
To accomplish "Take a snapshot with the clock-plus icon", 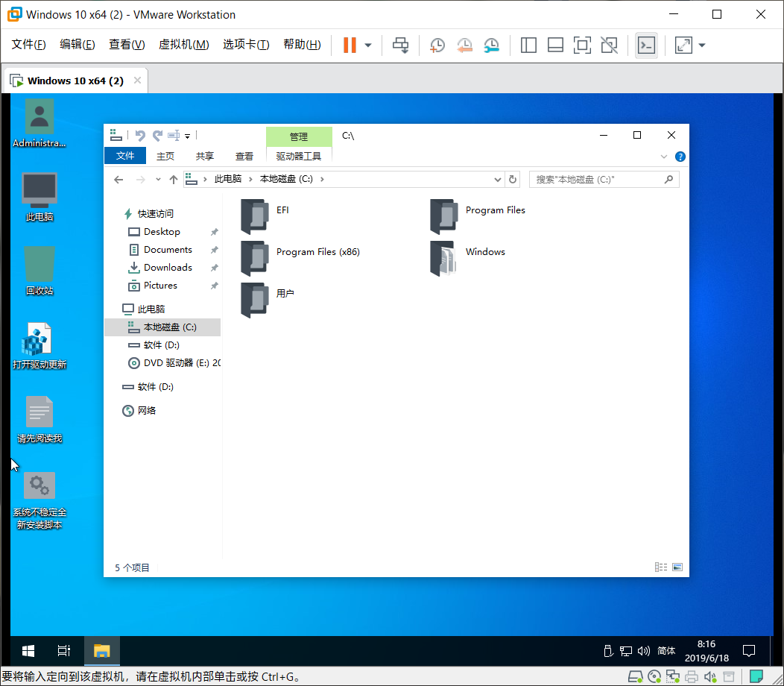I will point(437,45).
